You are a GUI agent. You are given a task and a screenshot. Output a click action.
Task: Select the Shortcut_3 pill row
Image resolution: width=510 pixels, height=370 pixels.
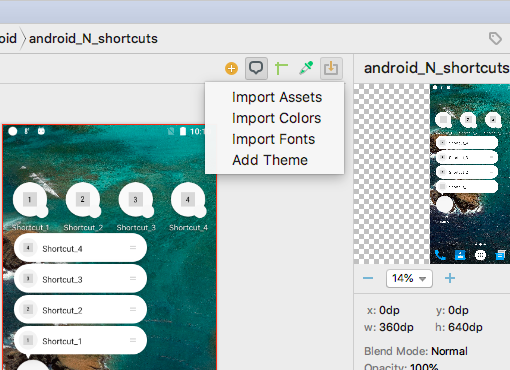[80, 279]
